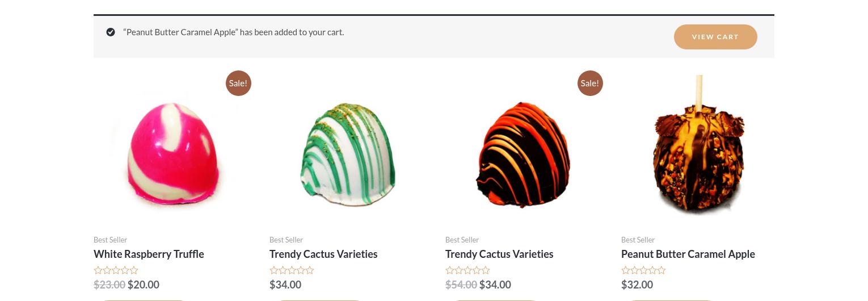Click the checkmark icon in cart notice
The image size is (868, 301).
coord(111,32)
